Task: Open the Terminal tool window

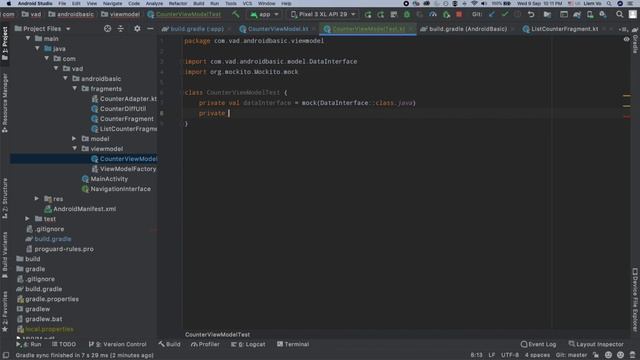Action: tap(293, 344)
